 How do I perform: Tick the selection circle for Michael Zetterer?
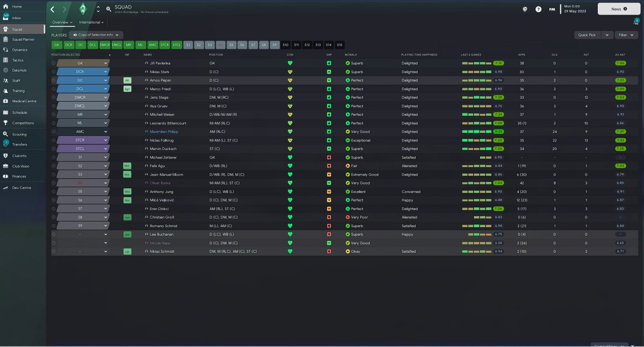click(54, 158)
